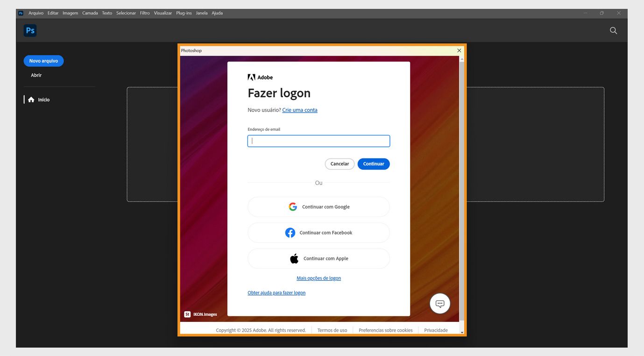Click inside the Endereço de email field
The height and width of the screenshot is (356, 644).
[318, 141]
